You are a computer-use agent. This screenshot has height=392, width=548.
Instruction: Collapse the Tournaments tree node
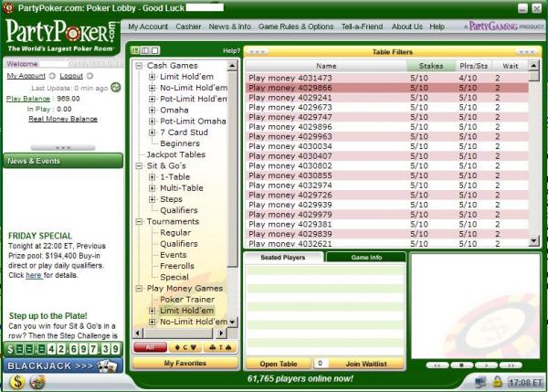point(139,222)
